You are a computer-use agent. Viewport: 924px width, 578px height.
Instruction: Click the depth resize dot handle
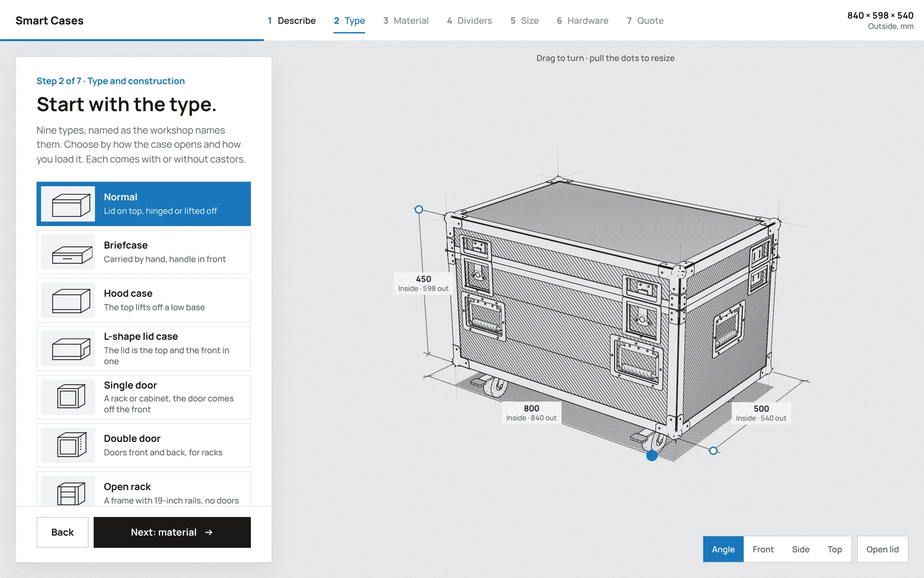pyautogui.click(x=713, y=451)
